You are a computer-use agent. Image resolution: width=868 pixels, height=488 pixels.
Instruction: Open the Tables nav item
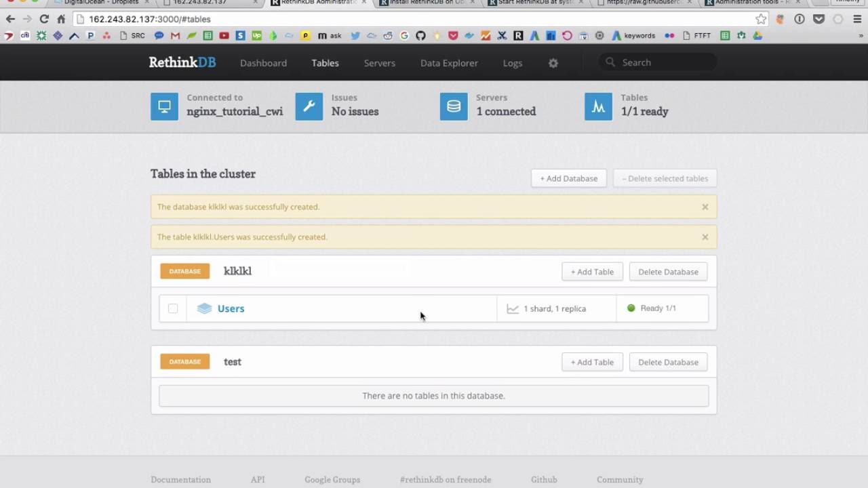pyautogui.click(x=325, y=63)
